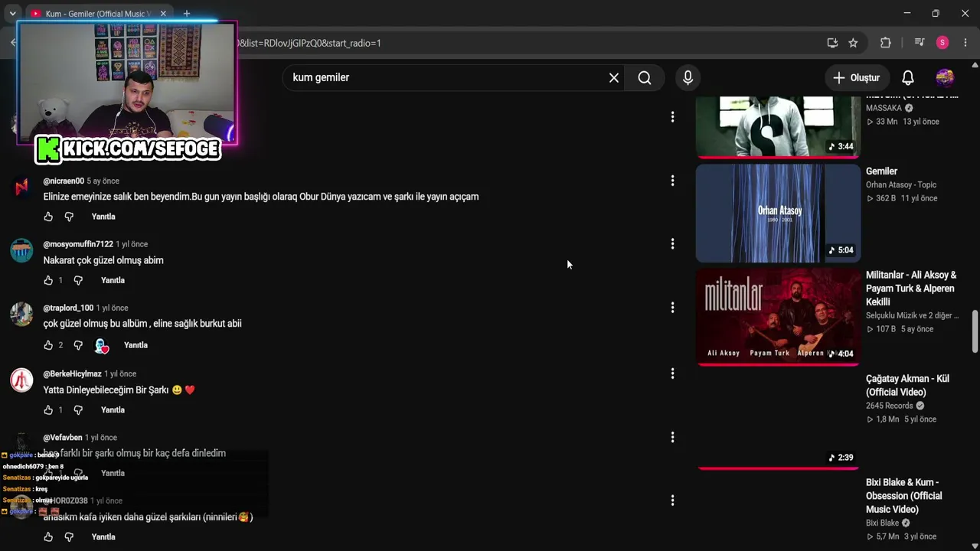
Task: Click the "MASSAKA" channel name
Action: coord(884,108)
